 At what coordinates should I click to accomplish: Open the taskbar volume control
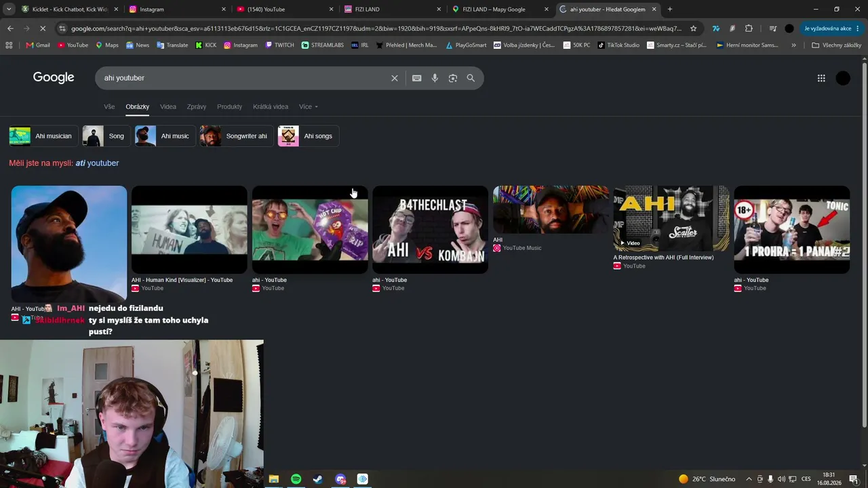coord(781,479)
